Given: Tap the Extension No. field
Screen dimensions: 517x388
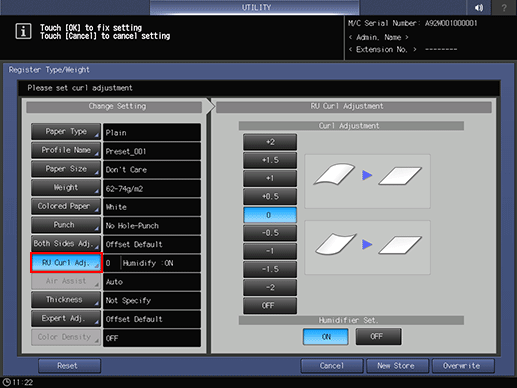Looking at the screenshot, I should [x=403, y=50].
